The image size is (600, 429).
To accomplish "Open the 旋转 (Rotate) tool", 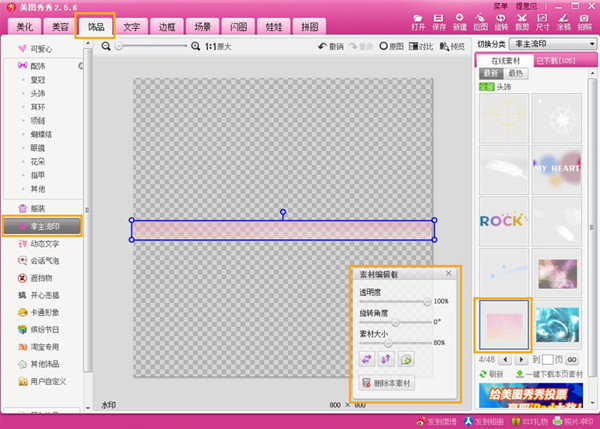I will coord(502,22).
